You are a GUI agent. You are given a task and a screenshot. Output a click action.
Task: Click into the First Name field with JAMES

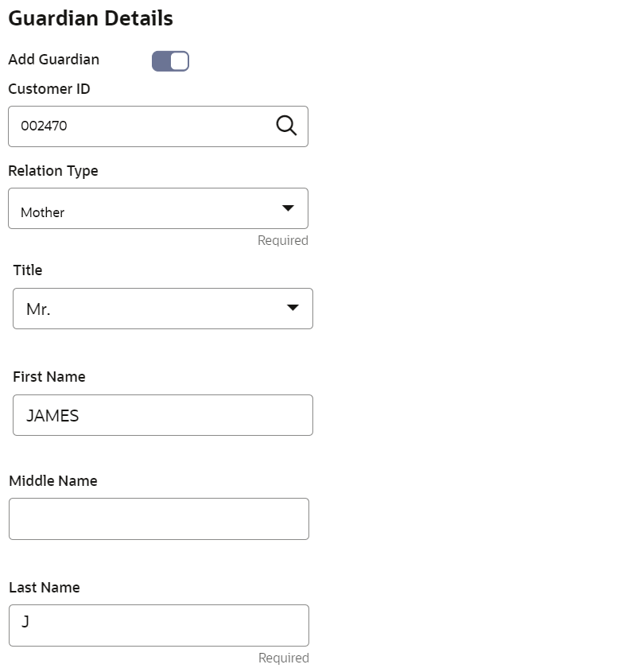tap(163, 415)
